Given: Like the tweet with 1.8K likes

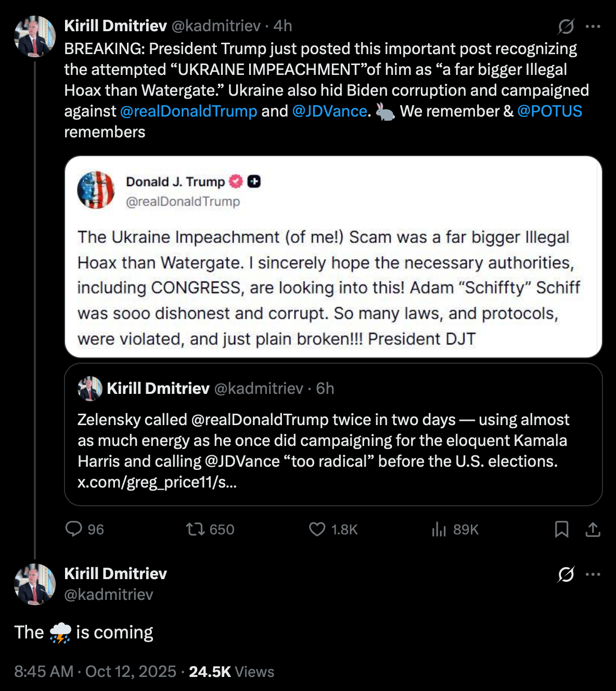Looking at the screenshot, I should (317, 529).
